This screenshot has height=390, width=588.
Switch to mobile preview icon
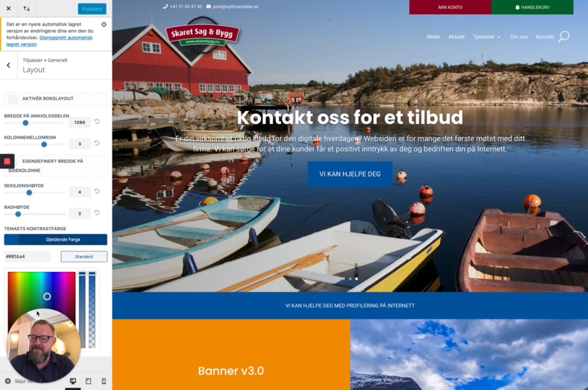[x=104, y=381]
